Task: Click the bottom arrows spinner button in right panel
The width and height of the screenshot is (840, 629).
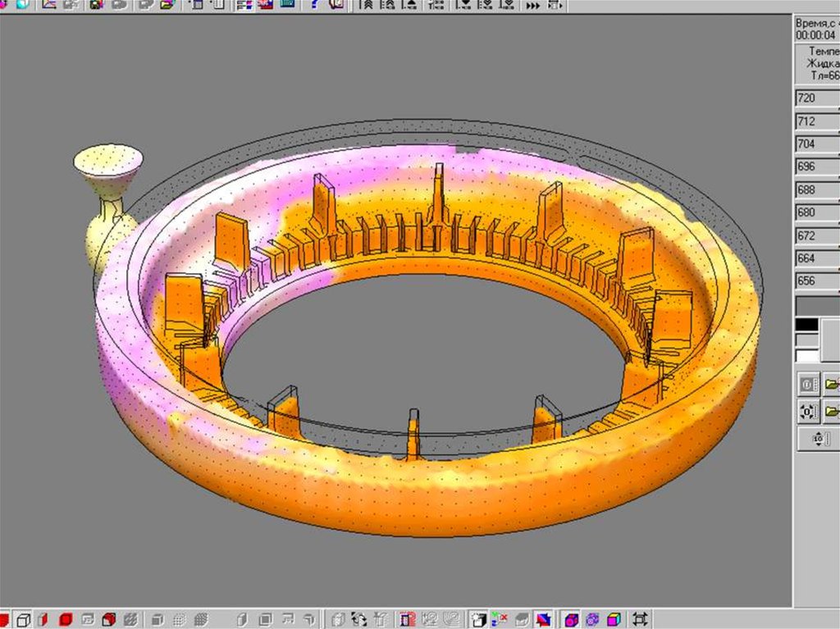Action: (819, 440)
